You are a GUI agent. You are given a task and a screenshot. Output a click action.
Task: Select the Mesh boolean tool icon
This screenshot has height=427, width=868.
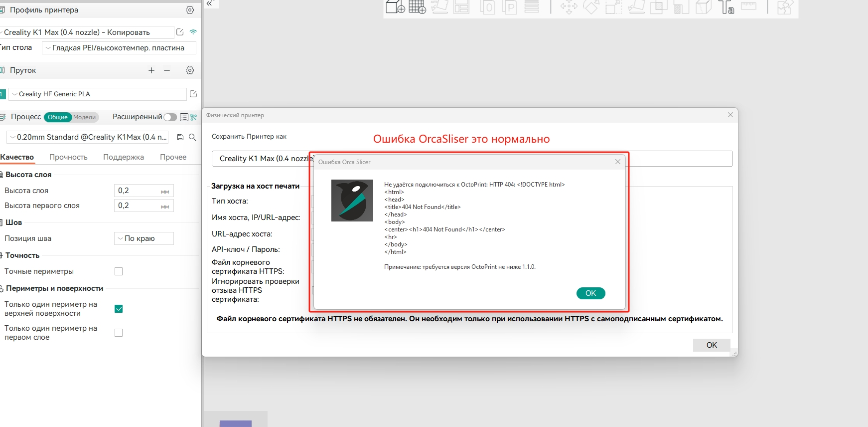point(659,6)
